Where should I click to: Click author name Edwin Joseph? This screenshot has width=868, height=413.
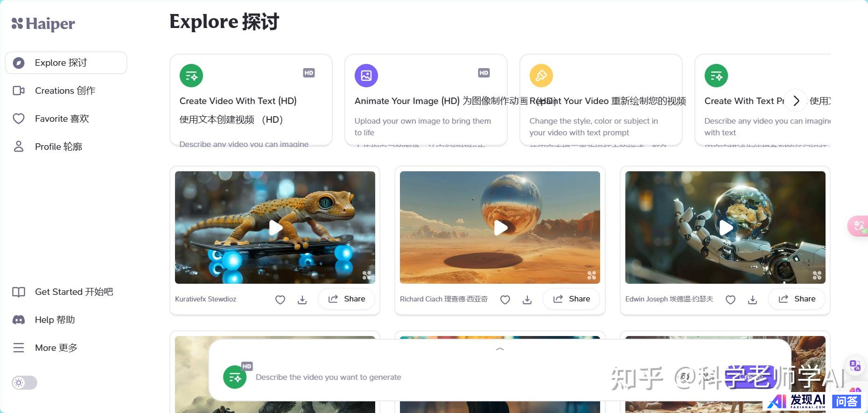click(x=669, y=299)
